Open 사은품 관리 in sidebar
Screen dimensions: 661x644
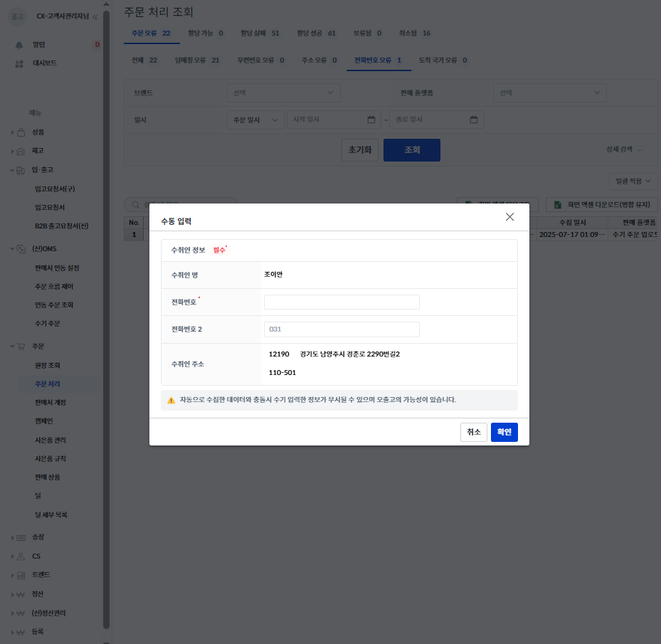point(51,440)
